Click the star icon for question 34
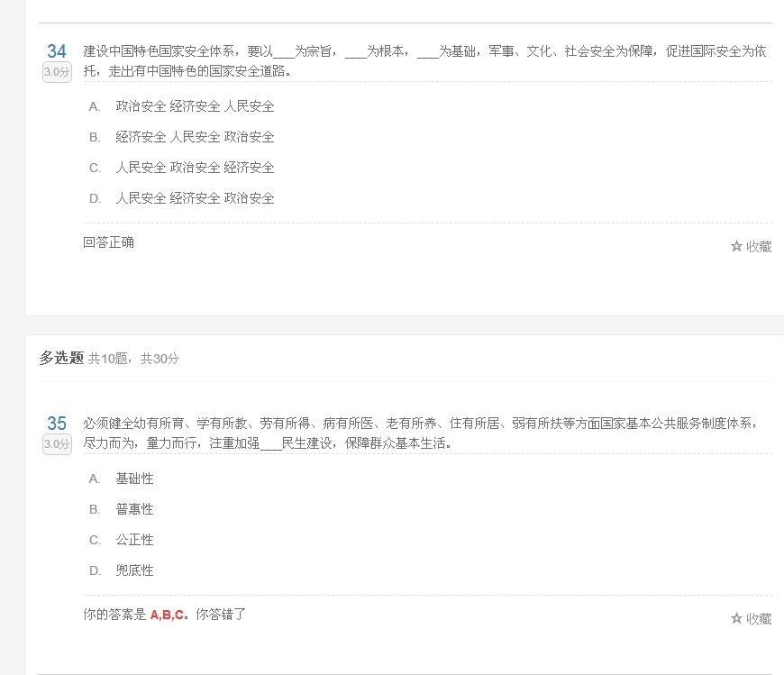 (736, 246)
